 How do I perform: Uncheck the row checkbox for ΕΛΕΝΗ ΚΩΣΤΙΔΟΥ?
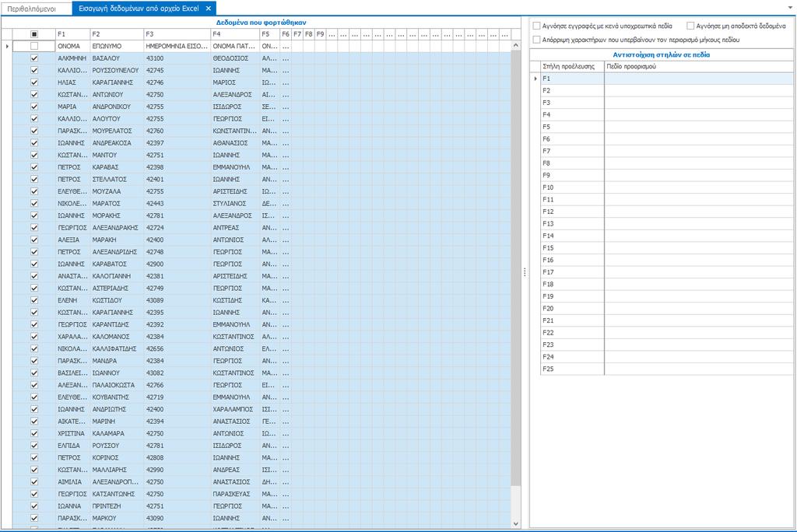(x=34, y=300)
